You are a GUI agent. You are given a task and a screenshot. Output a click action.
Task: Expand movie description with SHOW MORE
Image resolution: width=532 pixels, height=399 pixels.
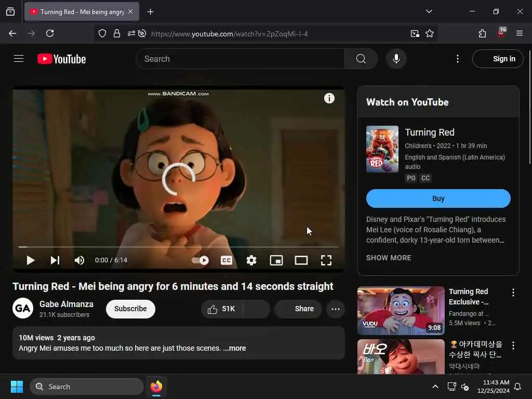(389, 258)
